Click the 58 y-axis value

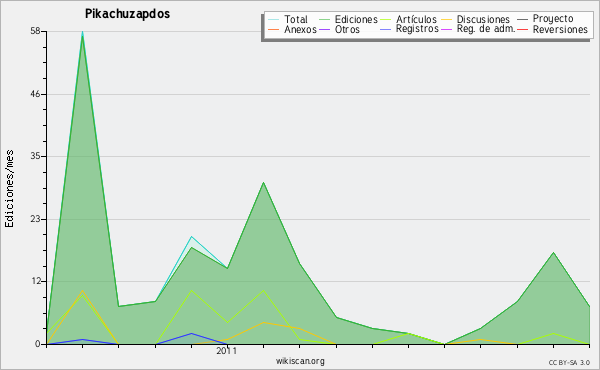tap(35, 31)
